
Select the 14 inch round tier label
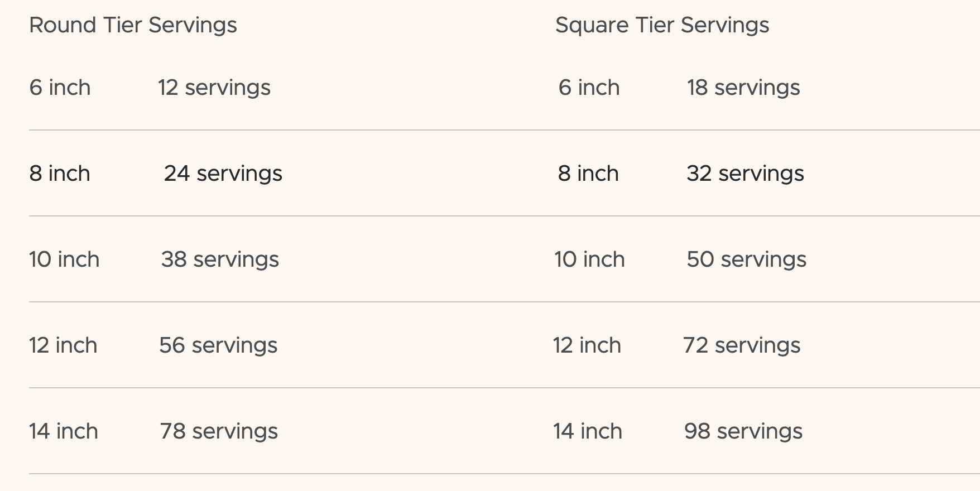pyautogui.click(x=64, y=431)
